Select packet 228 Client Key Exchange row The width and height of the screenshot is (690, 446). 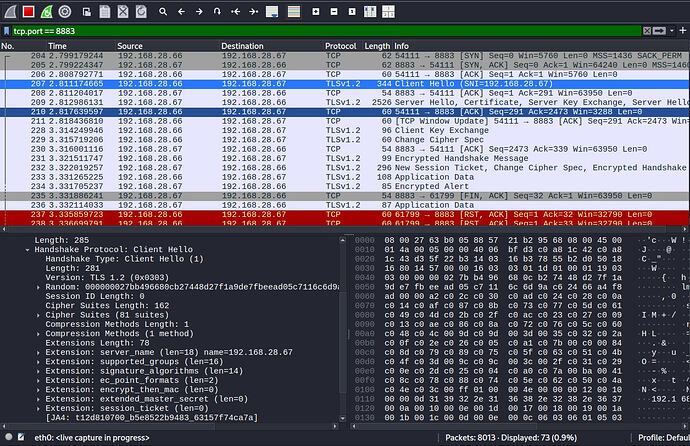click(345, 131)
